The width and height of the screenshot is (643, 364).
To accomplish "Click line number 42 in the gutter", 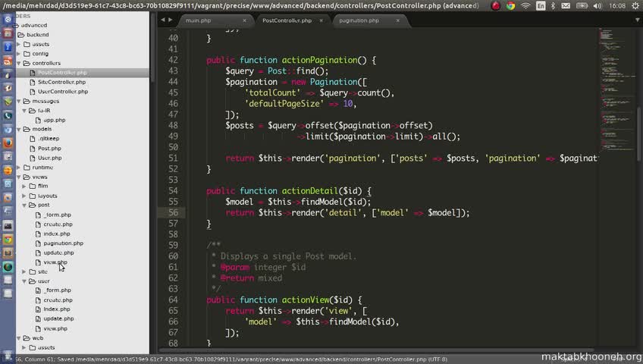I will click(173, 60).
